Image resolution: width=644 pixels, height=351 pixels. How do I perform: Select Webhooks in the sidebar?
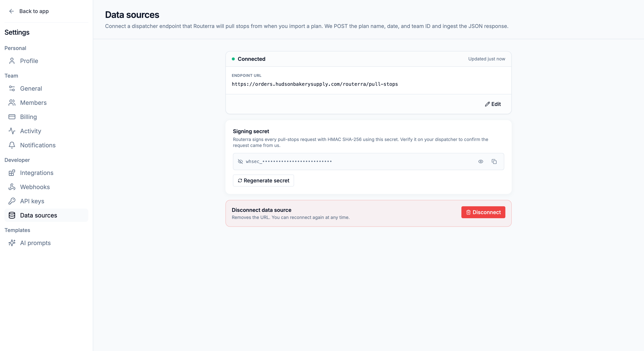coord(46,187)
